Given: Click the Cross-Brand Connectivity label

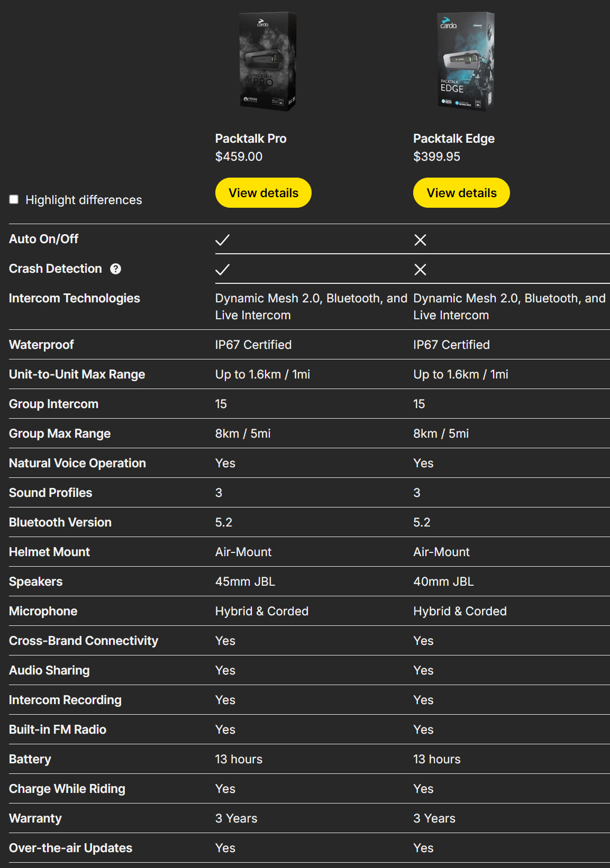Looking at the screenshot, I should (84, 641).
